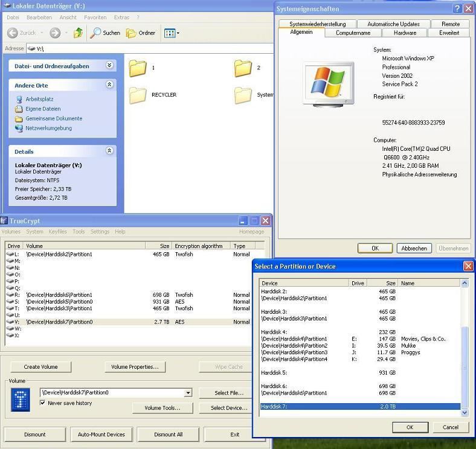476x449 pixels.
Task: Open Forward button history dropdown arrow
Action: 66,33
